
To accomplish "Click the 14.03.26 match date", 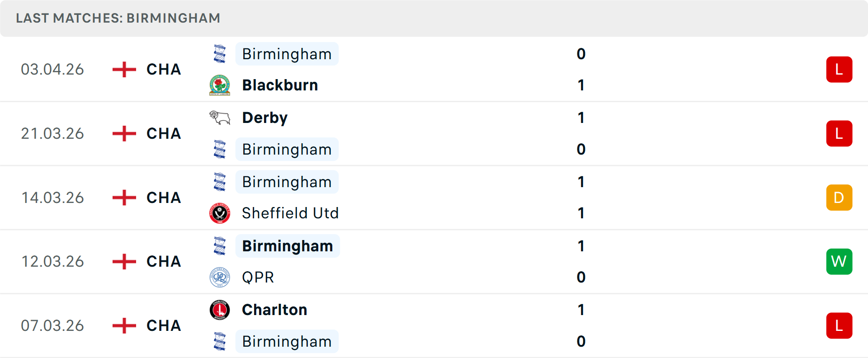I will point(52,198).
